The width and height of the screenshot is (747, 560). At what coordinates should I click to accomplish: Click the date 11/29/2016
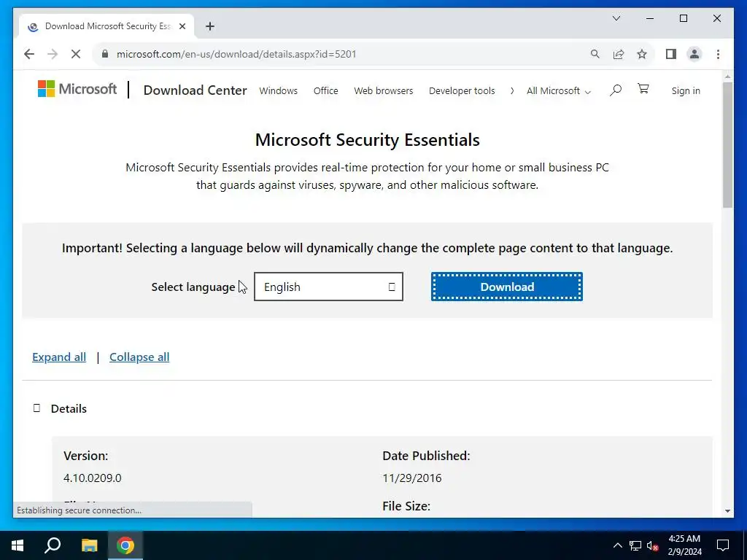click(x=412, y=478)
